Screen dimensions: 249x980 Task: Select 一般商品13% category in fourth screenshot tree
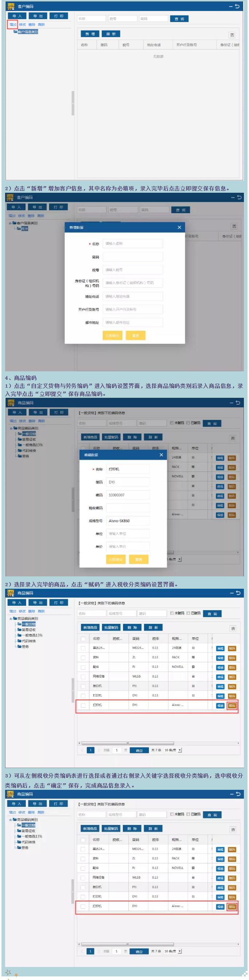point(32,635)
